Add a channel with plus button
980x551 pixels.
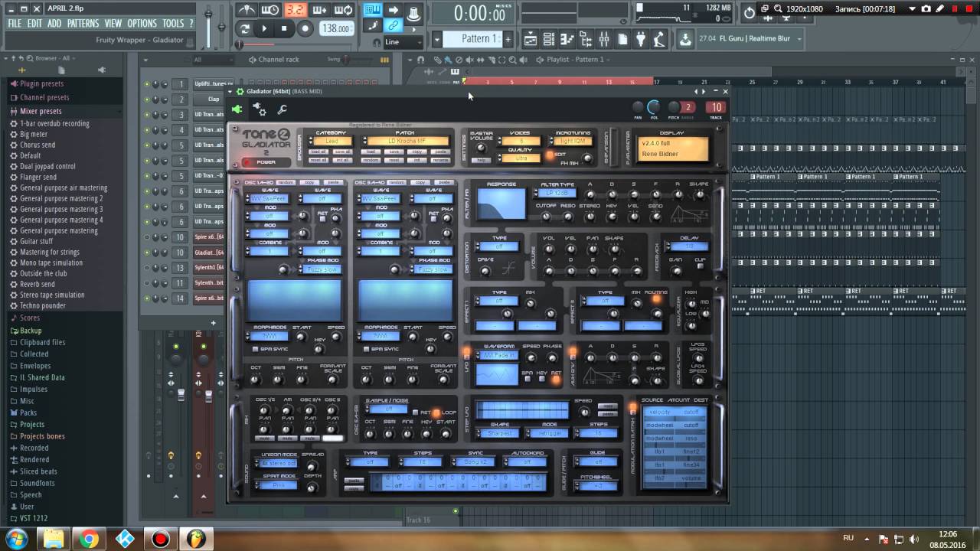pyautogui.click(x=214, y=322)
